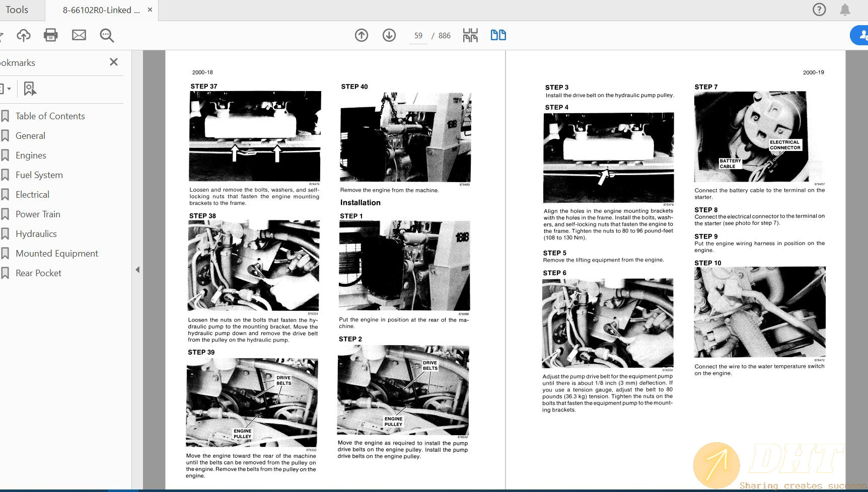868x492 pixels.
Task: Open the bookmarks options dropdown
Action: coord(6,89)
